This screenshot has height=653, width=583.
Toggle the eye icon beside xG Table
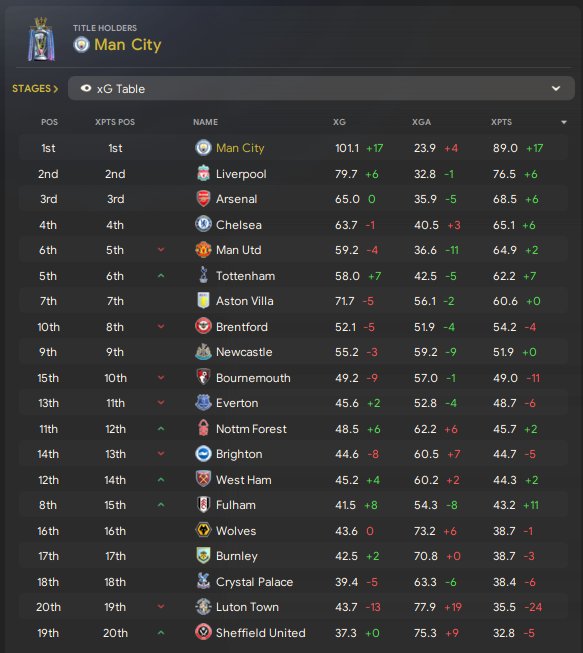coord(86,88)
